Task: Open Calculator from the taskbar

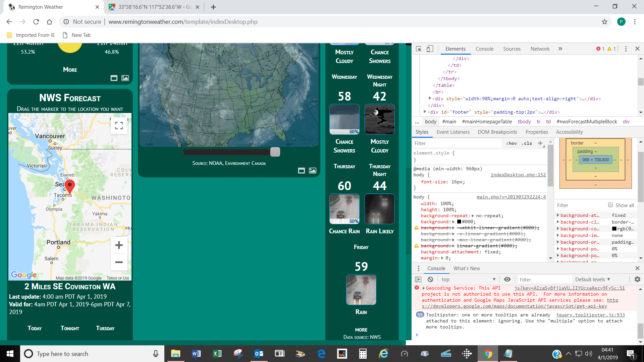Action: (x=363, y=354)
